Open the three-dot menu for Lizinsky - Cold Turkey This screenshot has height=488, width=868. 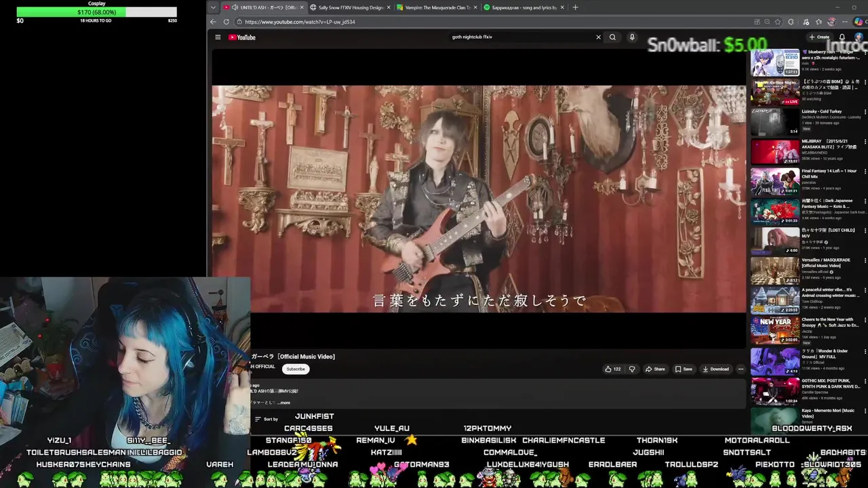tap(865, 113)
